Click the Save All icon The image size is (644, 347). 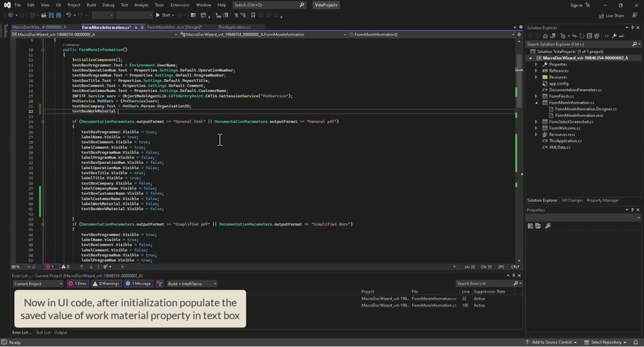pos(58,15)
